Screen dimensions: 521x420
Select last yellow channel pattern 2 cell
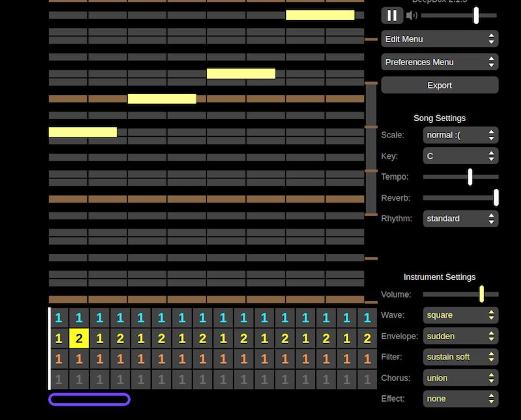(367, 338)
